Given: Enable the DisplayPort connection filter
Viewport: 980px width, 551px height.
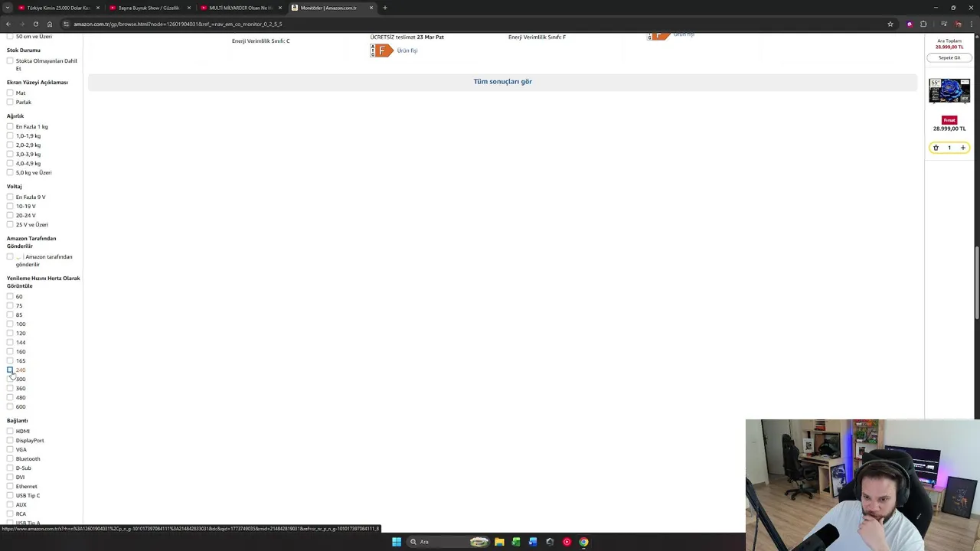Looking at the screenshot, I should click(x=10, y=440).
